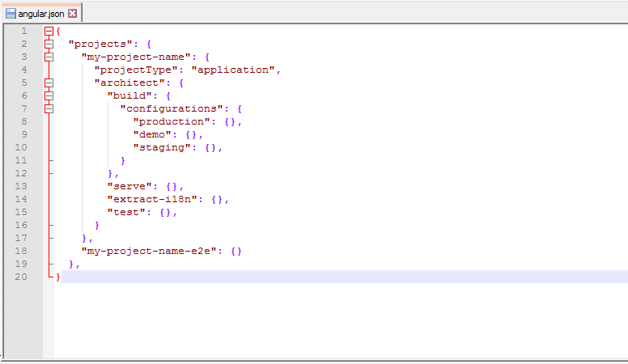
Task: Click line number 20 in the margin
Action: 21,277
